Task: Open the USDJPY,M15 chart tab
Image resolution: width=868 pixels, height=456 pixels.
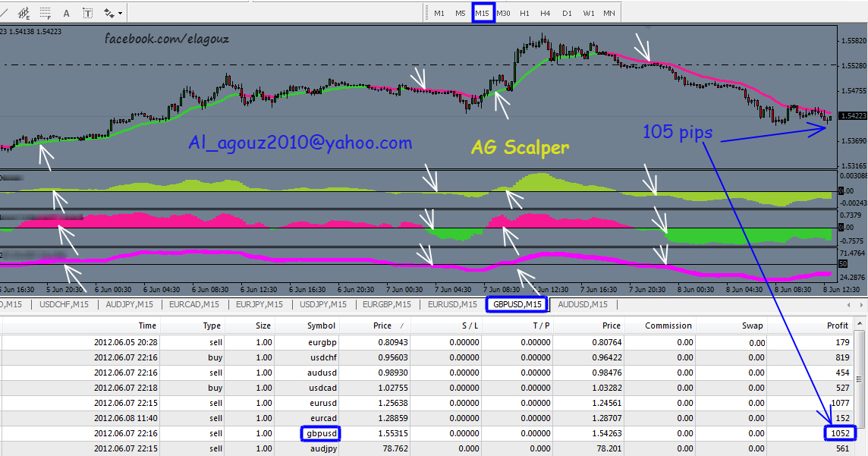Action: [x=322, y=304]
